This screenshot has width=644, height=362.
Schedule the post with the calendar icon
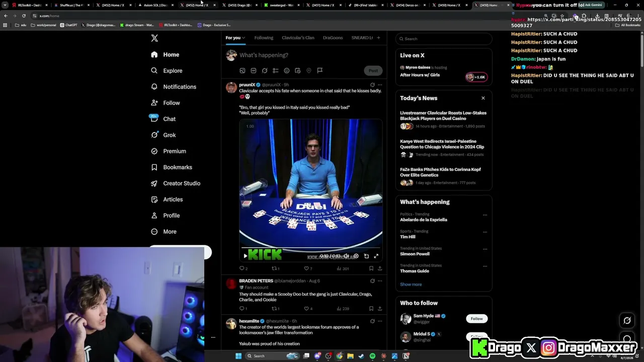pyautogui.click(x=298, y=70)
